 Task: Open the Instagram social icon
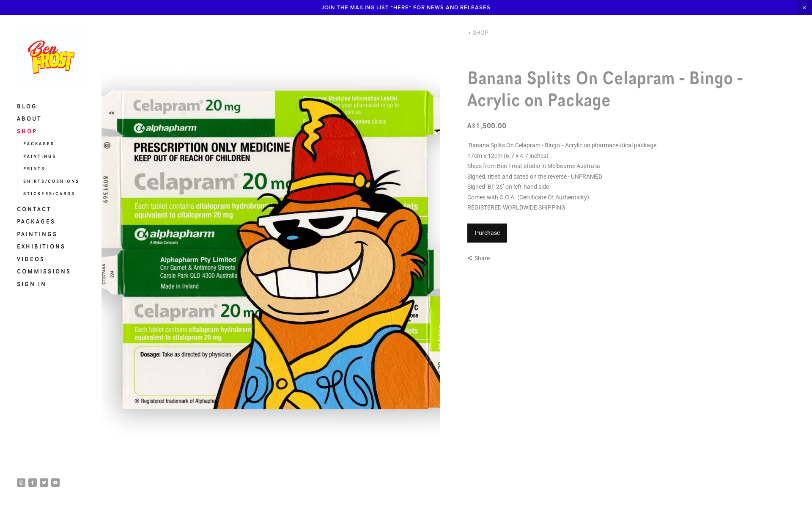21,483
